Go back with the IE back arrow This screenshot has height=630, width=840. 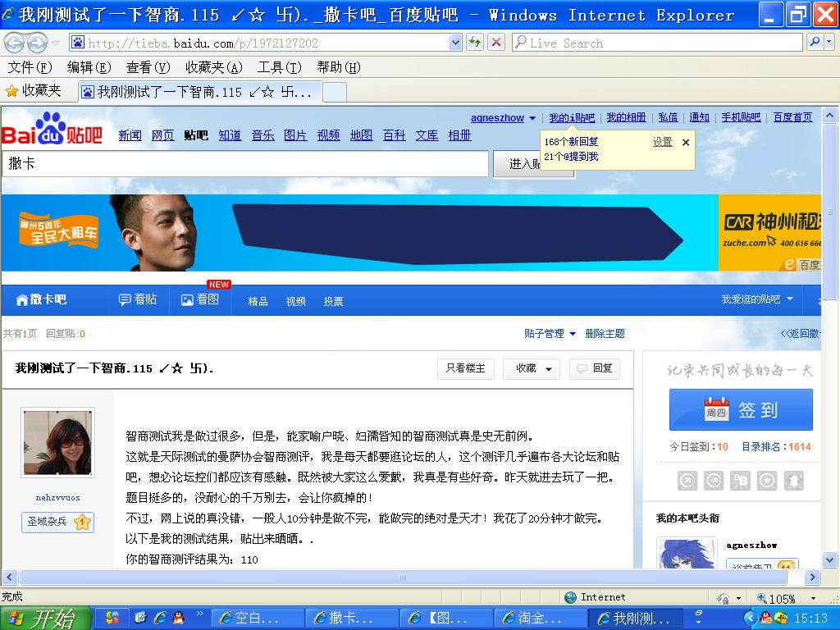tap(15, 43)
